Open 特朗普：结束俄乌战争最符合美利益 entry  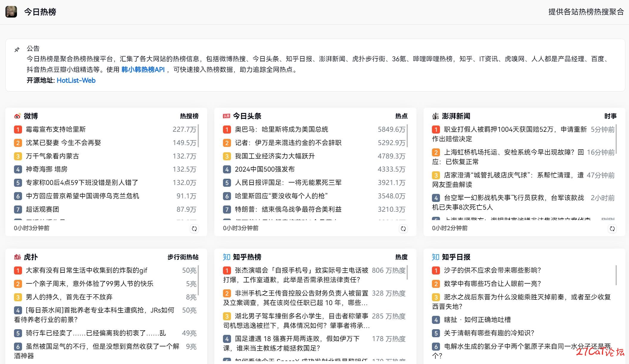click(x=288, y=209)
